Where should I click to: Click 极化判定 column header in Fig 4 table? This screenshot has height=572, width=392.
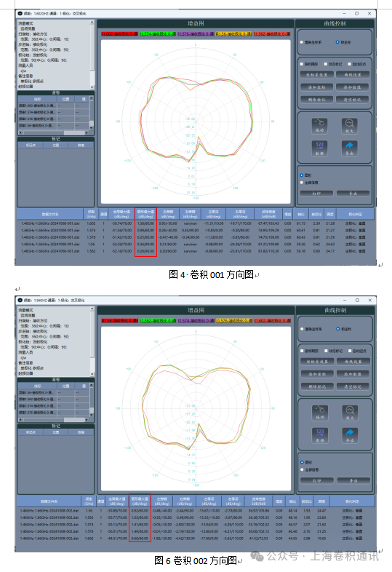point(355,214)
